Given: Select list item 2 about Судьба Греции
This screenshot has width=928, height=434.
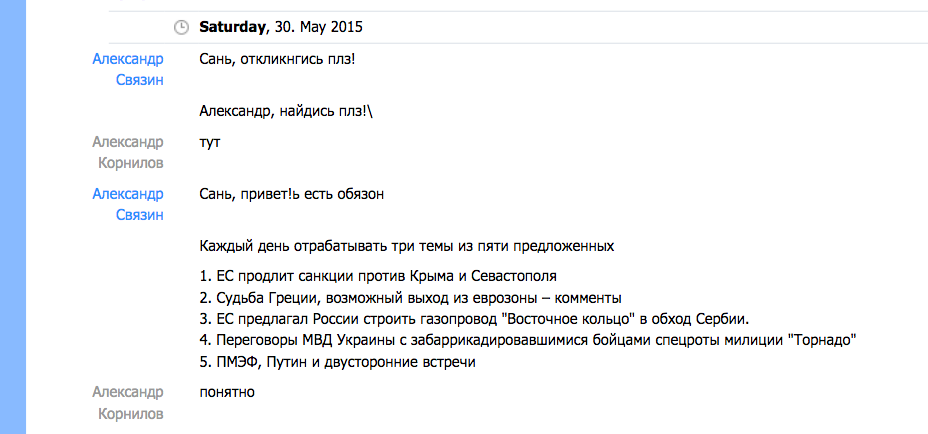Looking at the screenshot, I should point(410,297).
